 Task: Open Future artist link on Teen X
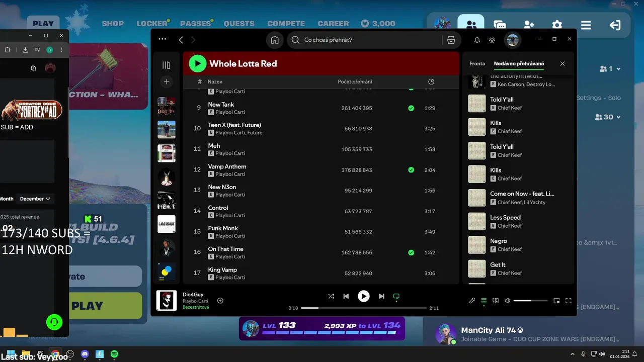tap(255, 133)
